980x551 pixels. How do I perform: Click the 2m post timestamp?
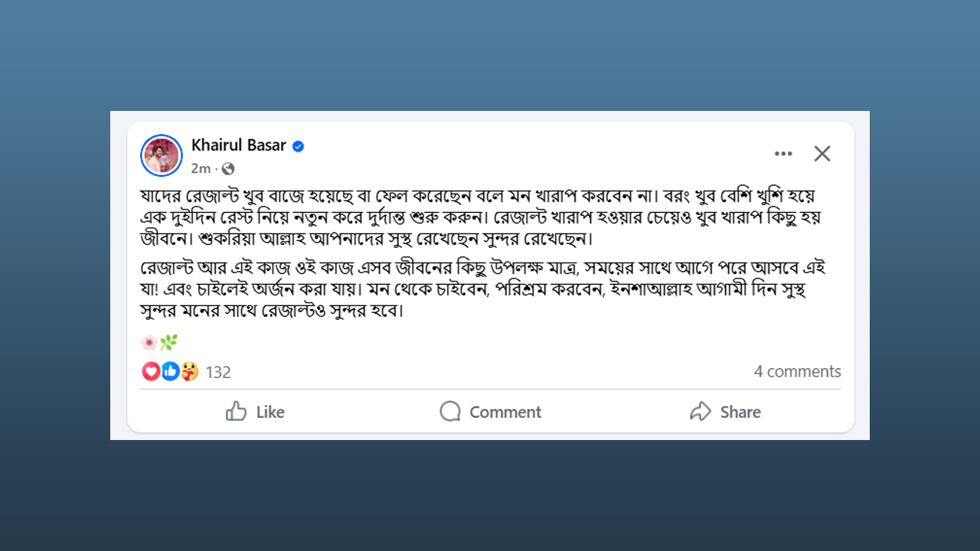point(201,168)
